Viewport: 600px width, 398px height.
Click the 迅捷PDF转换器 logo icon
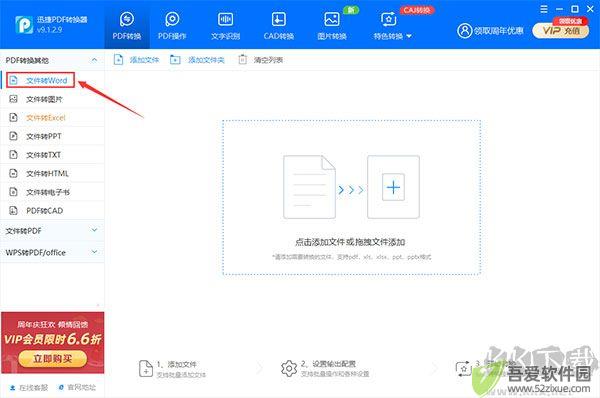pos(24,24)
